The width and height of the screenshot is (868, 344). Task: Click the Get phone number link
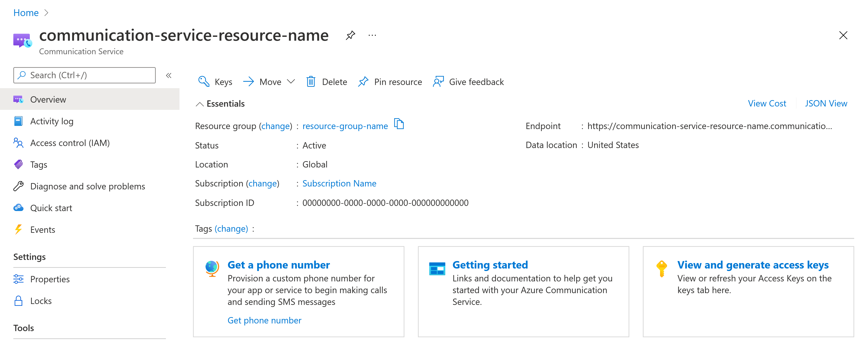click(264, 320)
